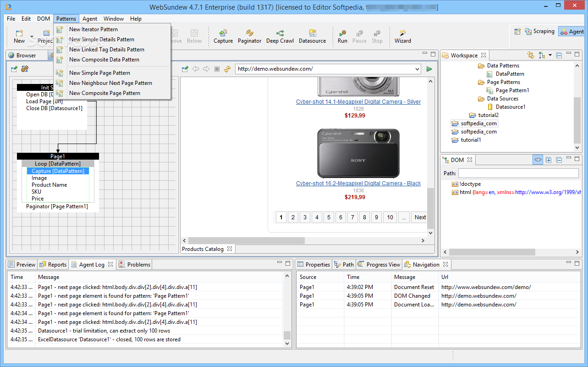Click the browser stop loading icon
588x367 pixels.
[217, 69]
